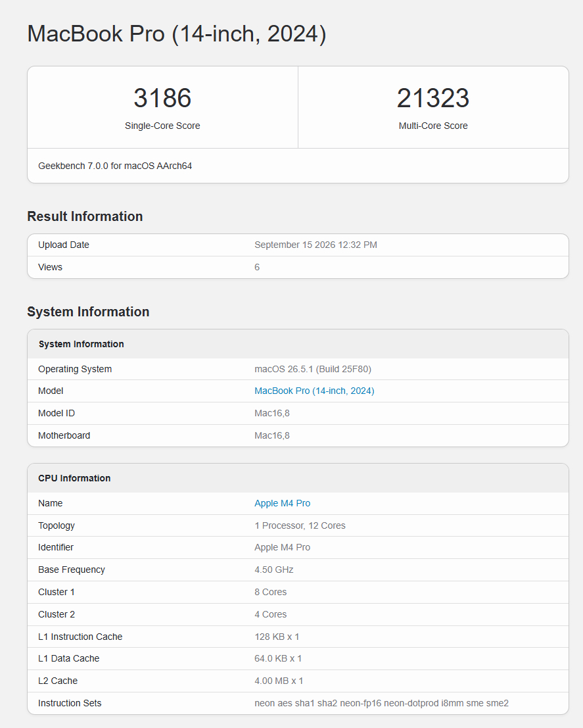Click the System Information table header
Screen dimensions: 583x728
[x=298, y=344]
